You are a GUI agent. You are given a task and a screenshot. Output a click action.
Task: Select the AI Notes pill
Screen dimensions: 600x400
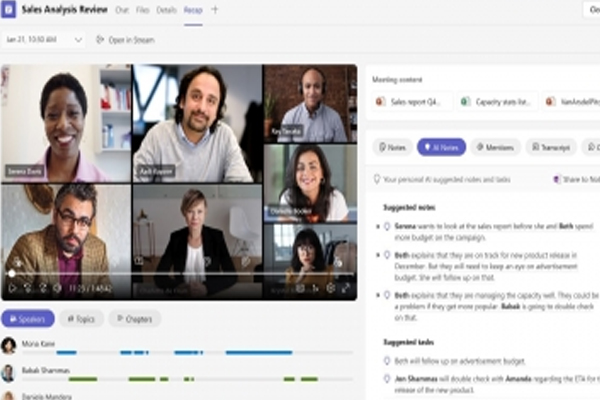click(441, 147)
